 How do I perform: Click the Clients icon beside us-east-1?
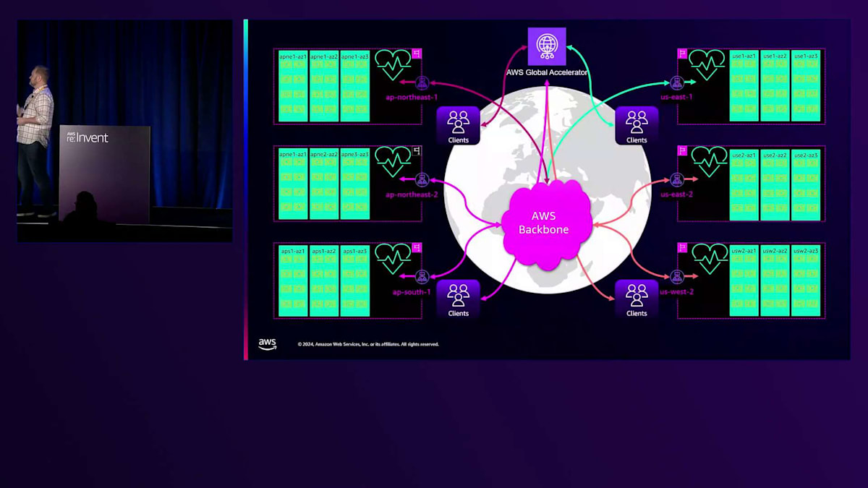click(637, 125)
